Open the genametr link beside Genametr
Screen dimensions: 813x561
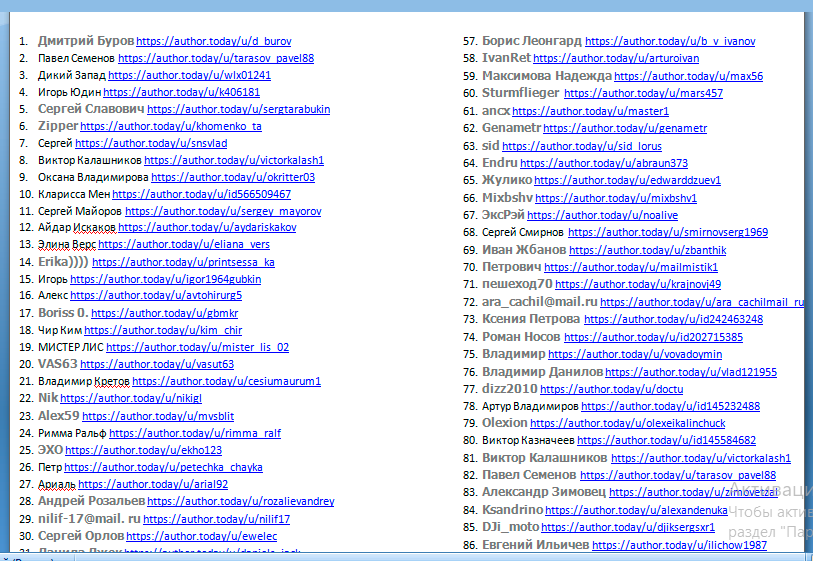point(625,129)
